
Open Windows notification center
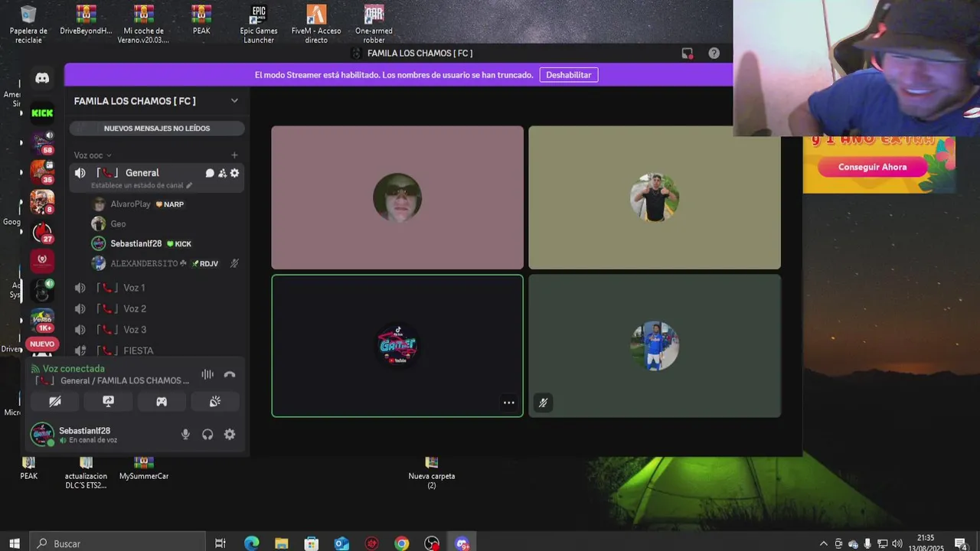[x=961, y=543]
